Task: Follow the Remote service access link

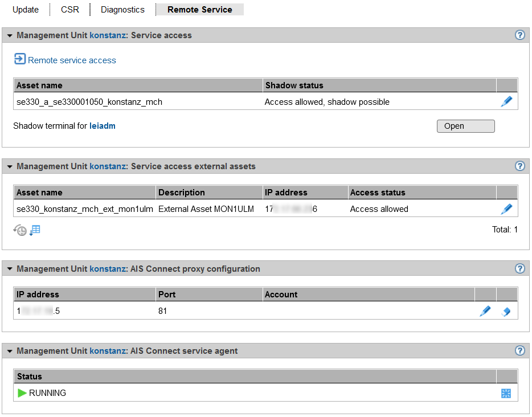Action: (x=72, y=60)
